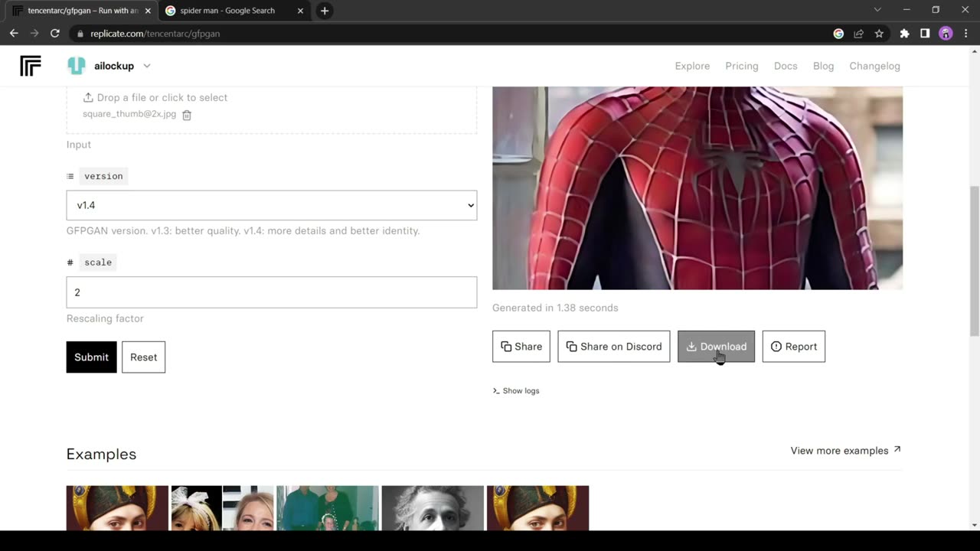Screen dimensions: 980x551
Task: Open Docs in the navigation bar
Action: coord(786,66)
